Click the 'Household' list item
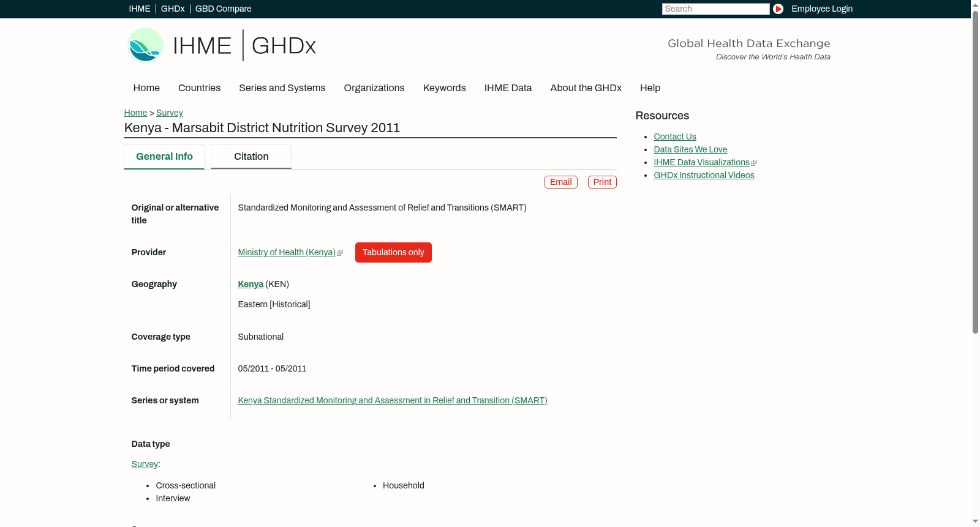Viewport: 980px width, 527px height. 404,485
